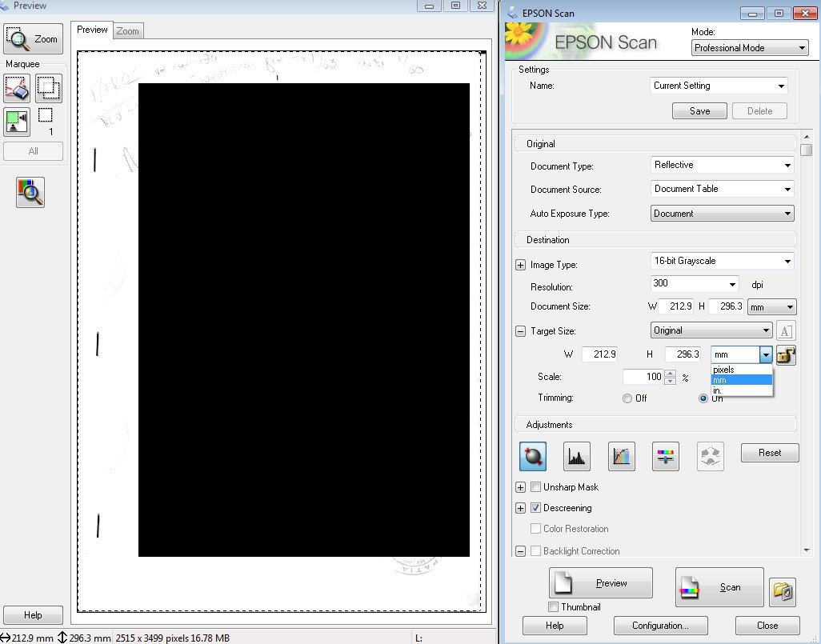Toggle the target size lock icon
Viewport: 821px width, 644px height.
click(785, 354)
